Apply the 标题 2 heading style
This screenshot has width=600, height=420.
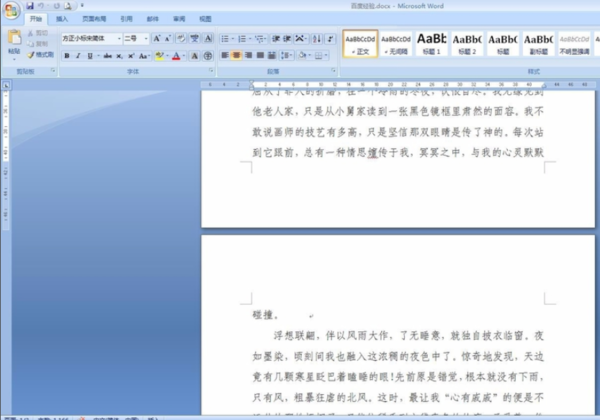click(467, 44)
